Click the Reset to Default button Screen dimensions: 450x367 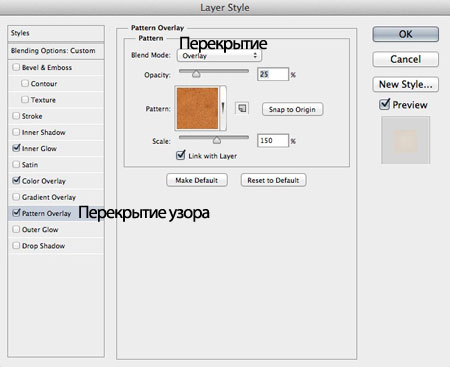[x=273, y=180]
